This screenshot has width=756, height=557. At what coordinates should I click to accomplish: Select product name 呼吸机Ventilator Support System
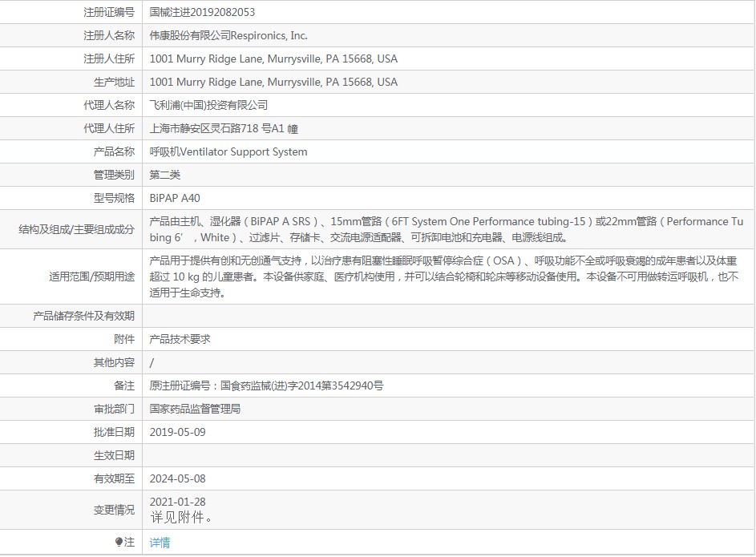coord(228,151)
